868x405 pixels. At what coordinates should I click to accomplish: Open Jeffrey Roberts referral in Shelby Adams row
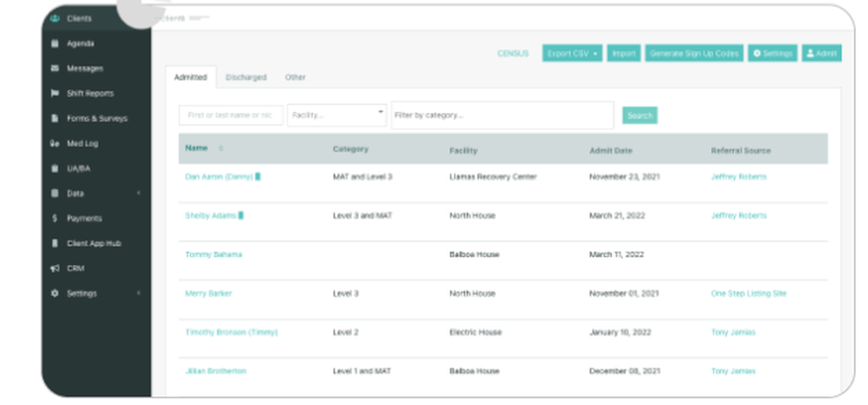(739, 215)
